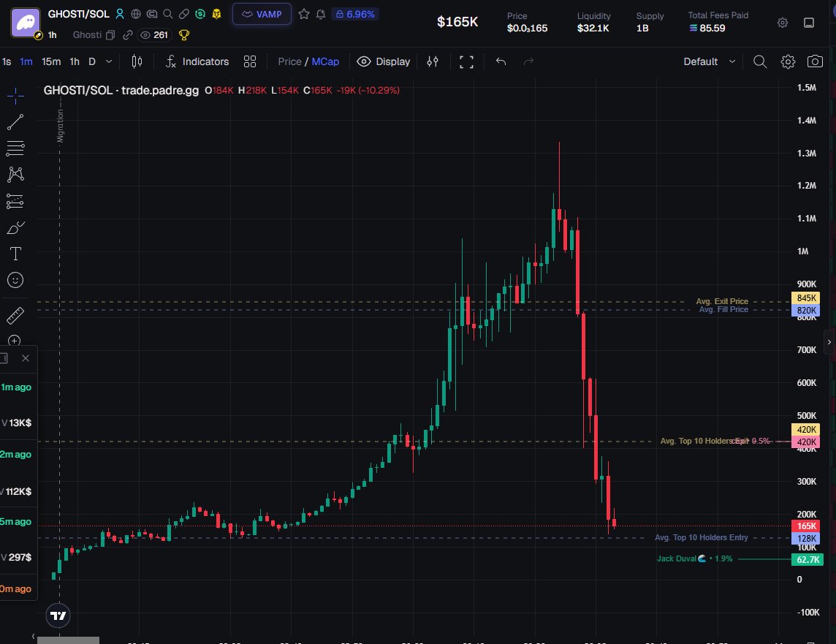Open the token website globe icon

coord(136,14)
